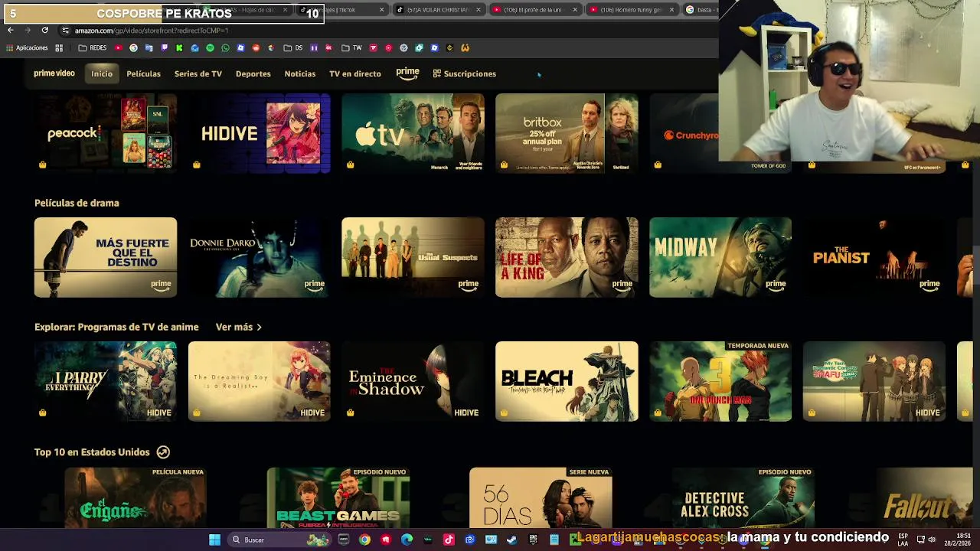Click shopping bag icon on Peacock tile

tap(42, 165)
